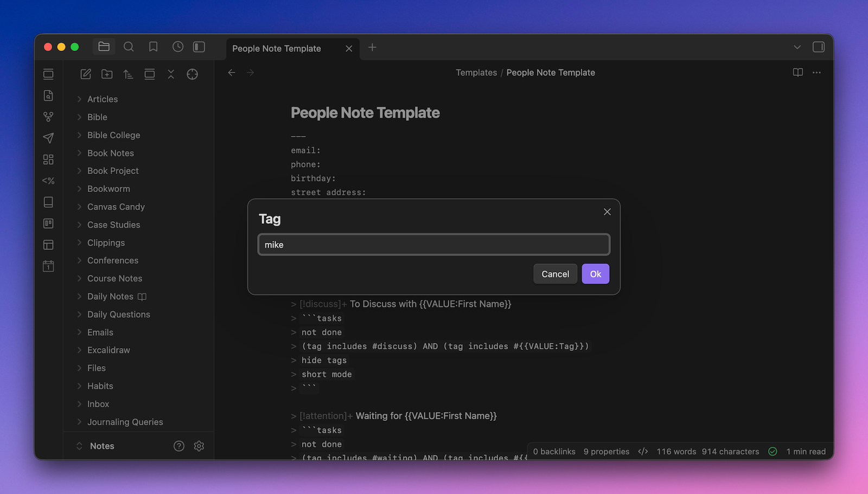Toggle the right sidebar panel

(x=818, y=47)
